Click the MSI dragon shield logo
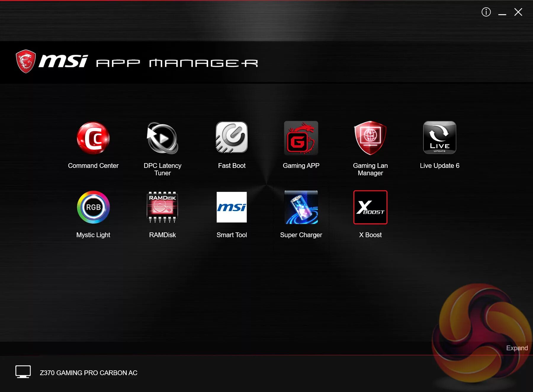Image resolution: width=533 pixels, height=392 pixels. [x=26, y=61]
